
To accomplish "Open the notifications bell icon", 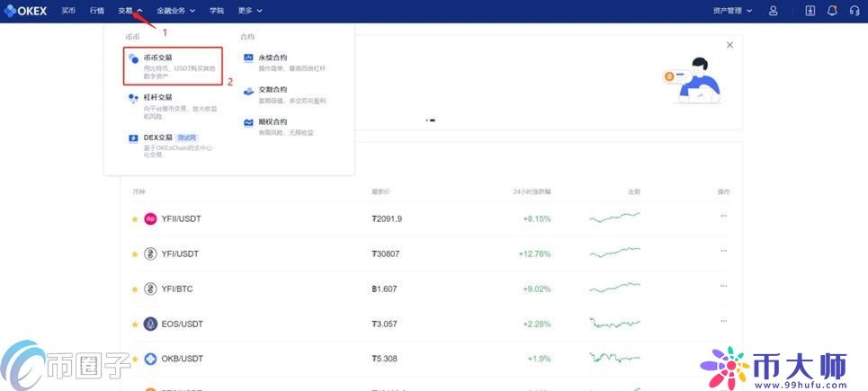I will [x=831, y=11].
